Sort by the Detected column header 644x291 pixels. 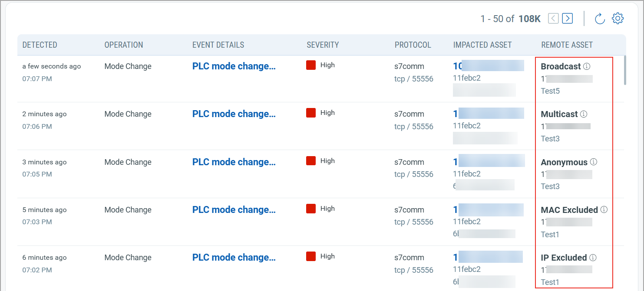pyautogui.click(x=40, y=45)
